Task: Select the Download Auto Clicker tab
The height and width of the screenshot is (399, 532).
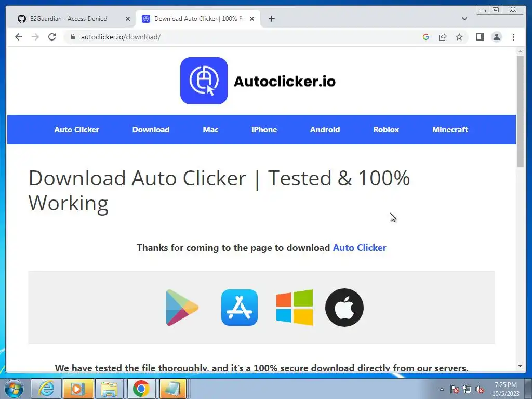Action: [x=198, y=19]
